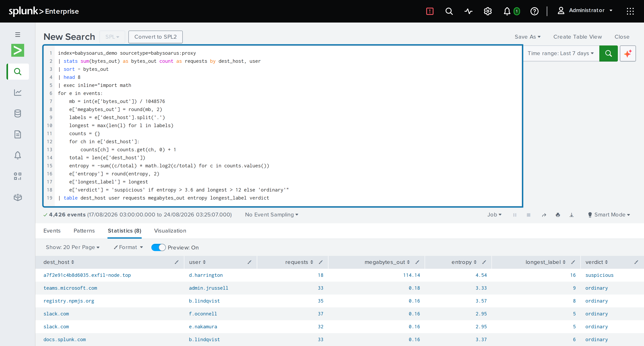Sort by entropy column header
644x346 pixels.
pos(464,262)
